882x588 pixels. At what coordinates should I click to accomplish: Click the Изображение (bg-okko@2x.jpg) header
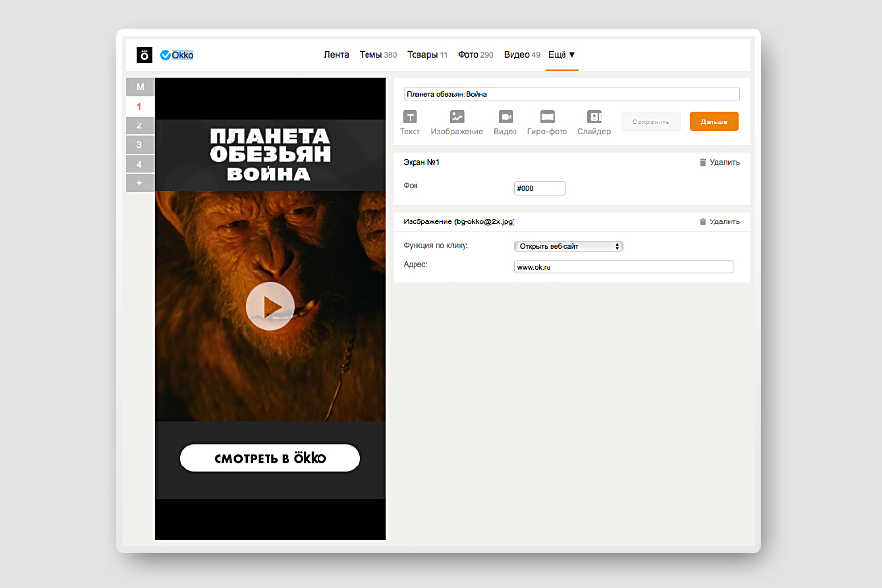(x=459, y=221)
